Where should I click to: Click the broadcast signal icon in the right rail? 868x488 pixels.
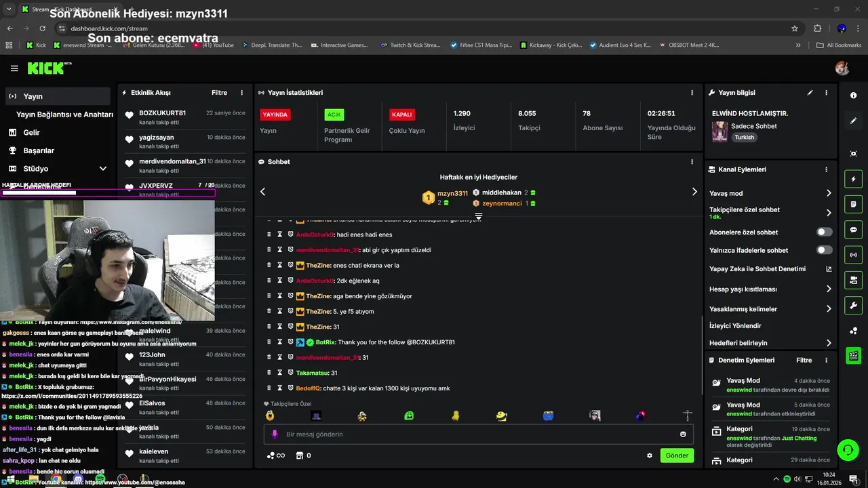[853, 255]
